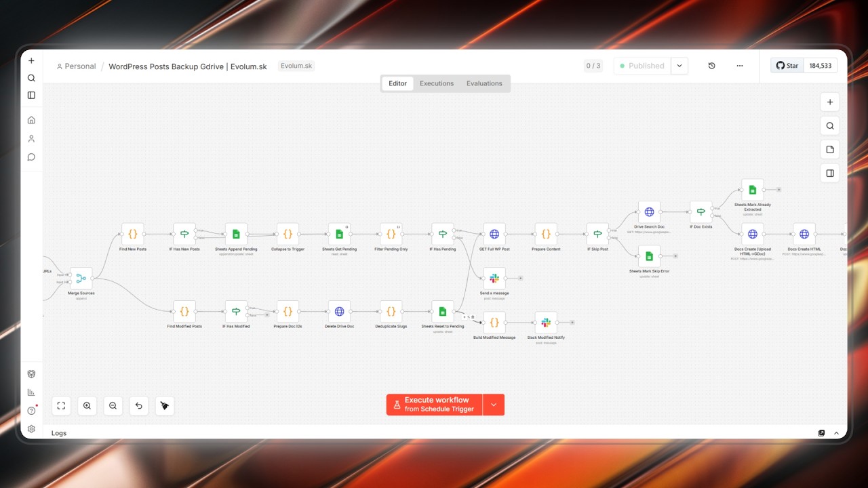The width and height of the screenshot is (868, 488).
Task: Click the fit-to-view canvas button
Action: tap(61, 405)
